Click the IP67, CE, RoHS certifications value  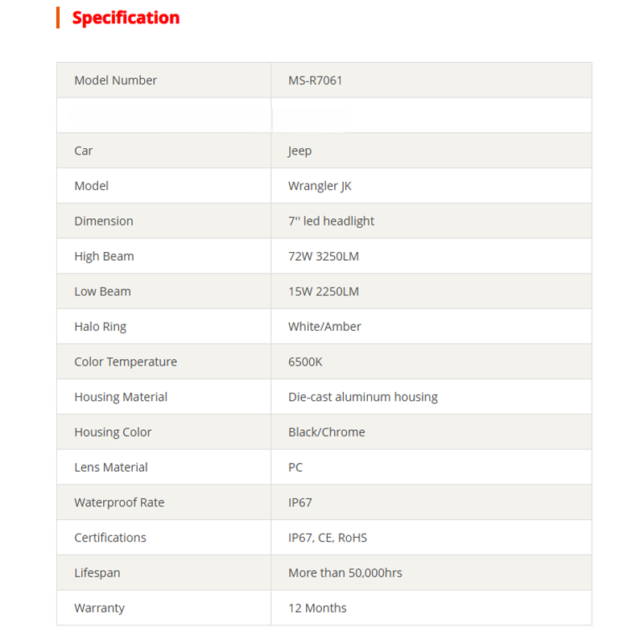coord(328,538)
